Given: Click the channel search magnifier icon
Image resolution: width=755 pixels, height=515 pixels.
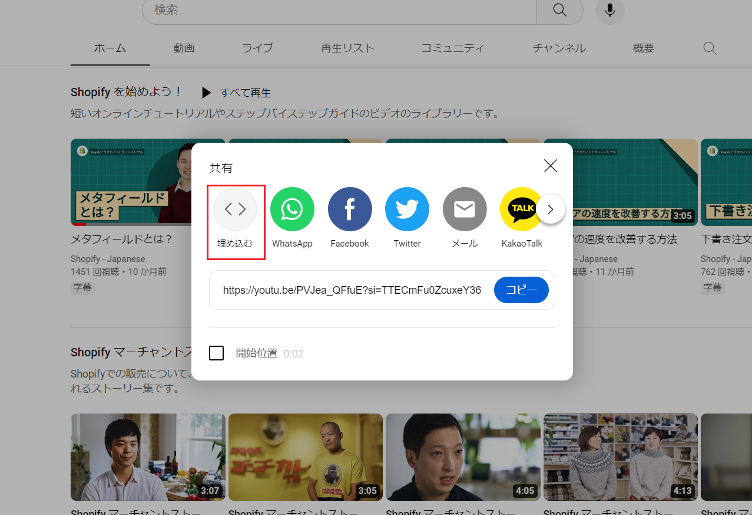Looking at the screenshot, I should 710,48.
